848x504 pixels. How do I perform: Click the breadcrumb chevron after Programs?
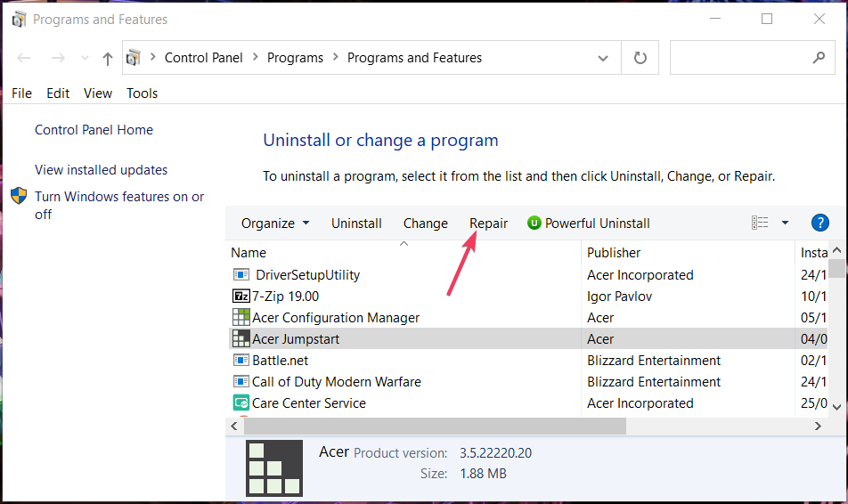click(x=335, y=57)
